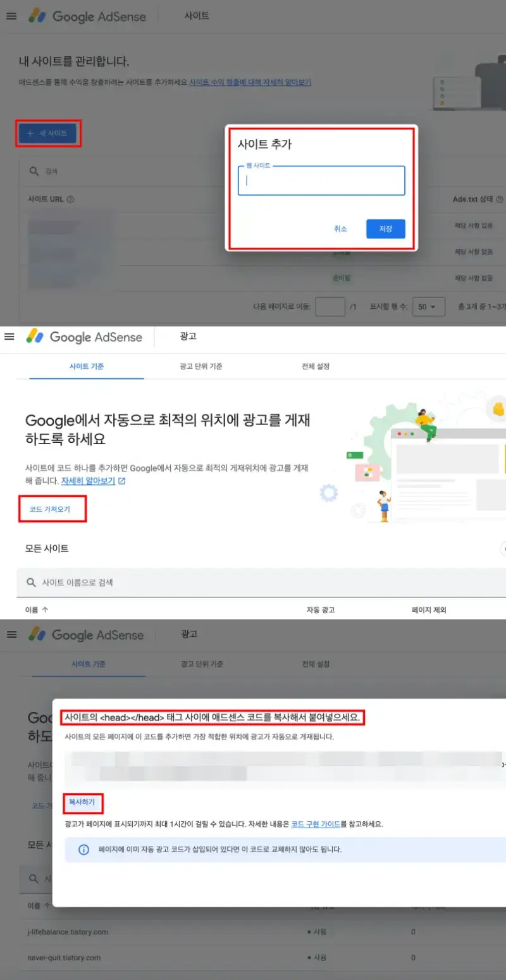The image size is (506, 980).
Task: Click the magnifier icon in 사이트 이름으로 검색 bar
Action: pyautogui.click(x=31, y=582)
